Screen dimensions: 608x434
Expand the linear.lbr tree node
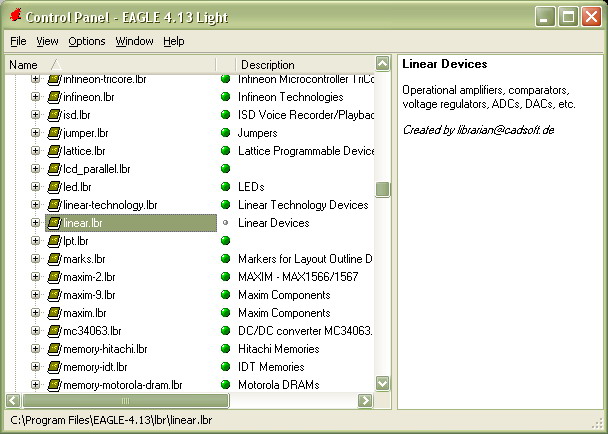(x=35, y=223)
